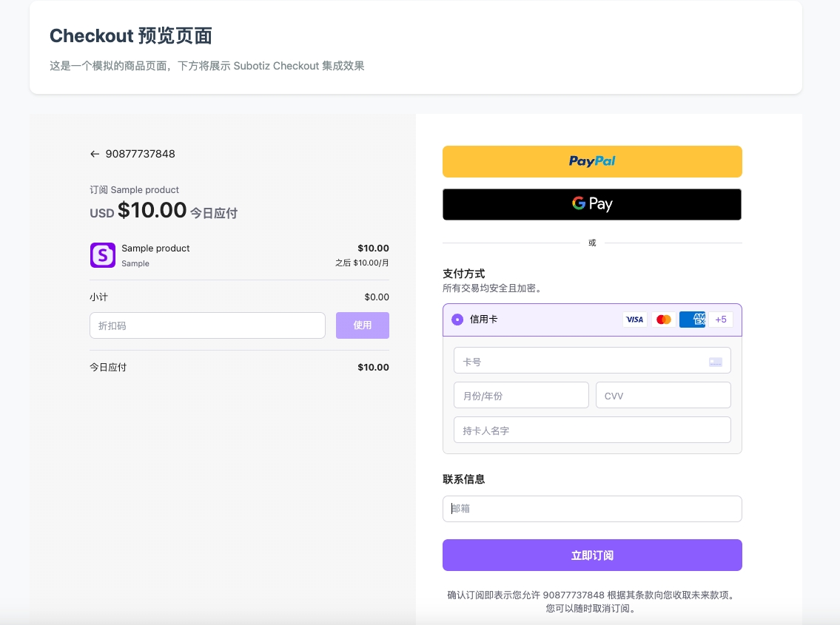840x625 pixels.
Task: Focus the 邮箱 email field
Action: (592, 509)
